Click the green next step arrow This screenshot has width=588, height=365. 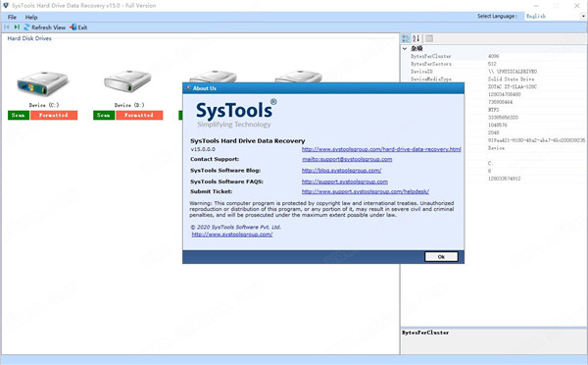point(17,27)
